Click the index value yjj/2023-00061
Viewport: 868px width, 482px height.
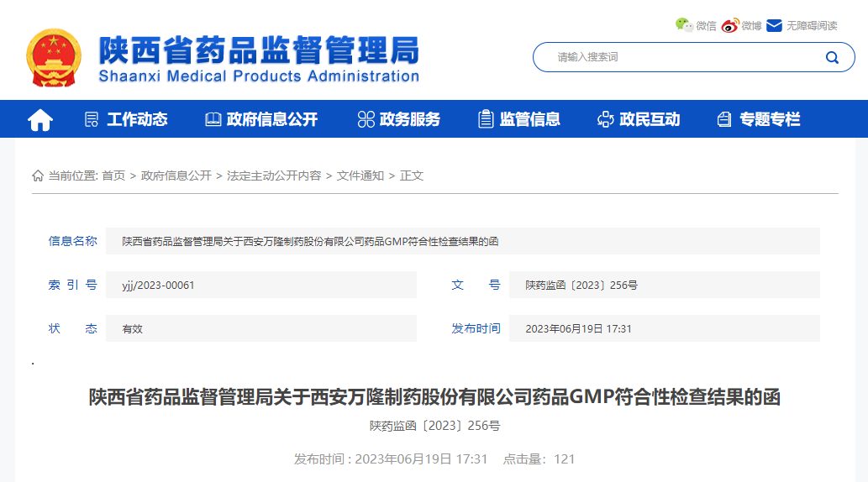pyautogui.click(x=158, y=286)
